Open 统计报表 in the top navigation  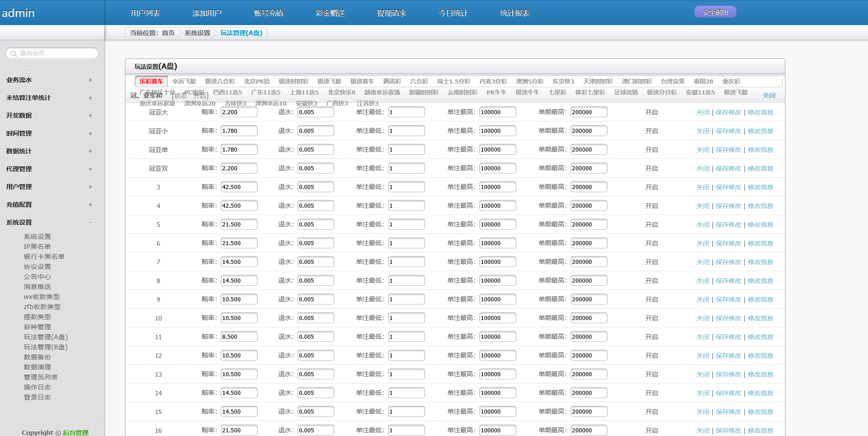(x=515, y=13)
